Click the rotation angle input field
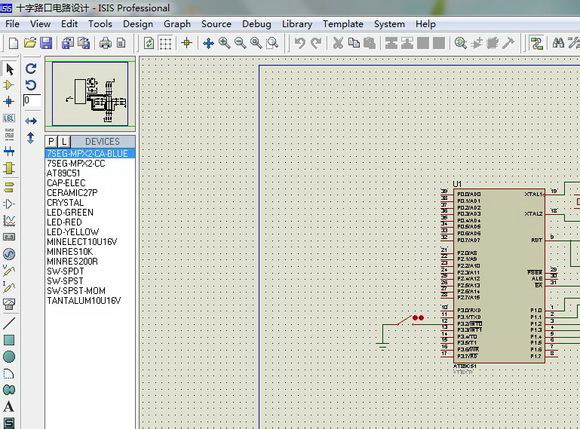580x429 pixels. click(x=32, y=101)
